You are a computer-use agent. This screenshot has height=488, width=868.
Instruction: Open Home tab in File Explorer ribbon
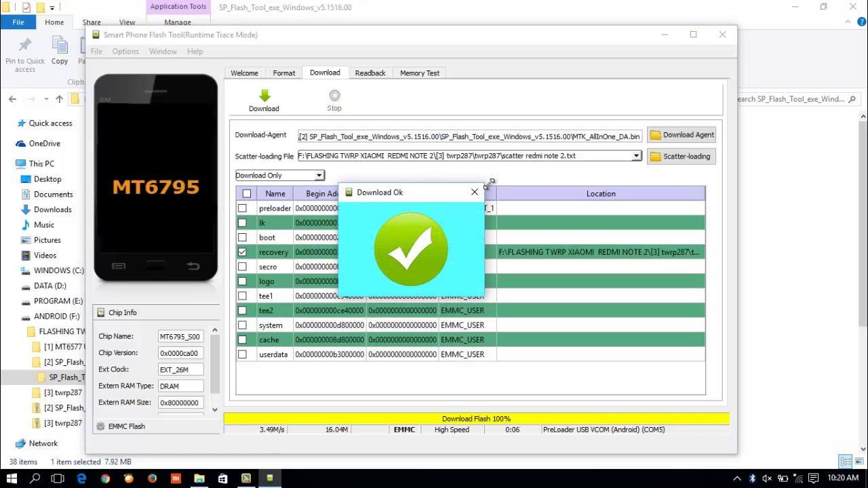pos(54,22)
